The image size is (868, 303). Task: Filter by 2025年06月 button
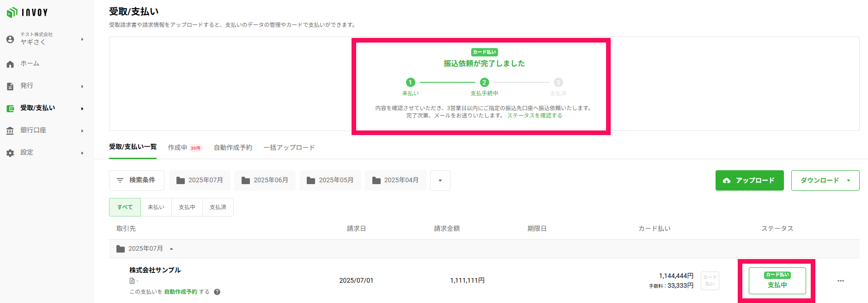click(265, 180)
